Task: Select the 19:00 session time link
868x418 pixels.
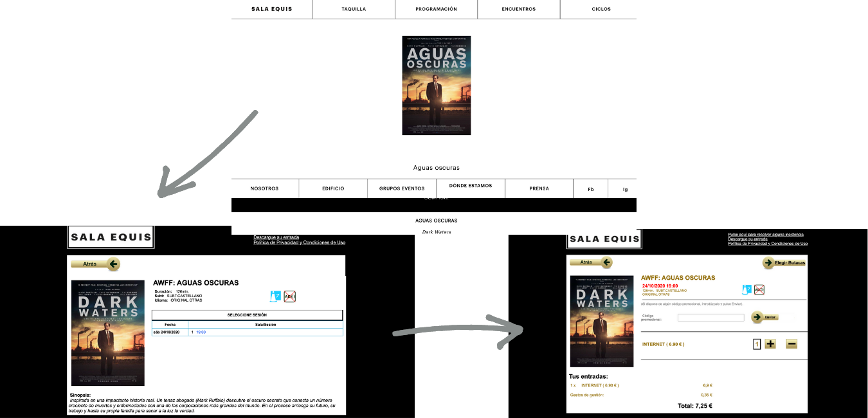Action: (201, 332)
